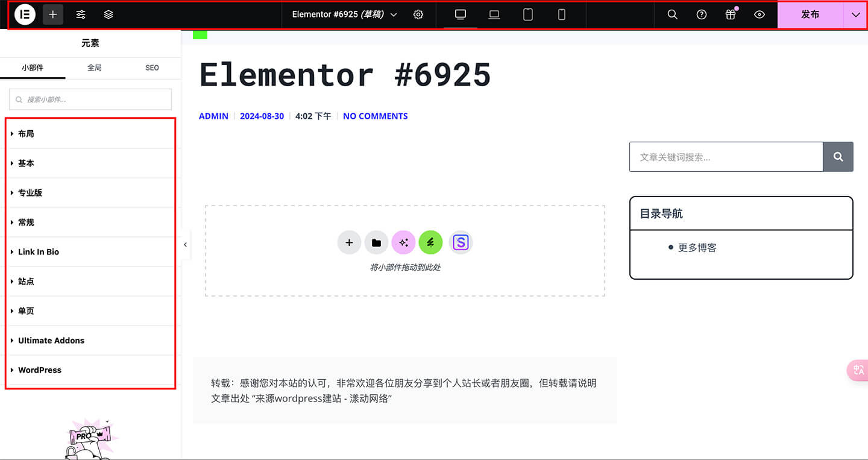Click the 元素 panel title
The width and height of the screenshot is (868, 460).
(x=90, y=43)
